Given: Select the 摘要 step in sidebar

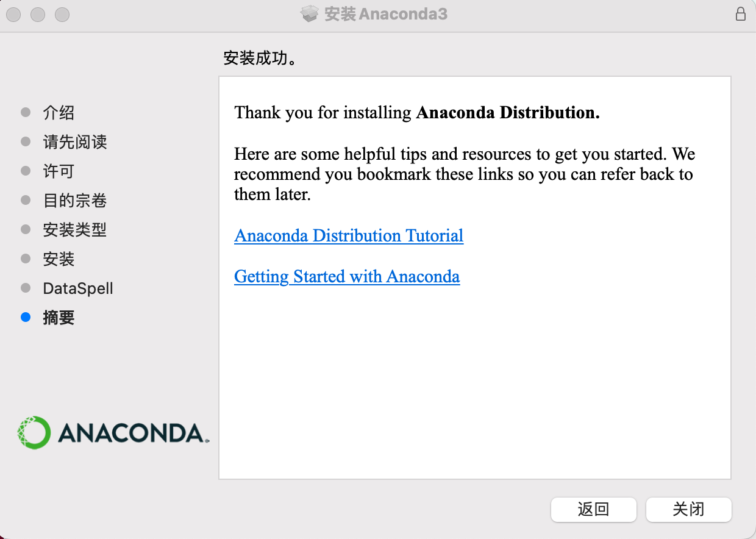Looking at the screenshot, I should [59, 317].
